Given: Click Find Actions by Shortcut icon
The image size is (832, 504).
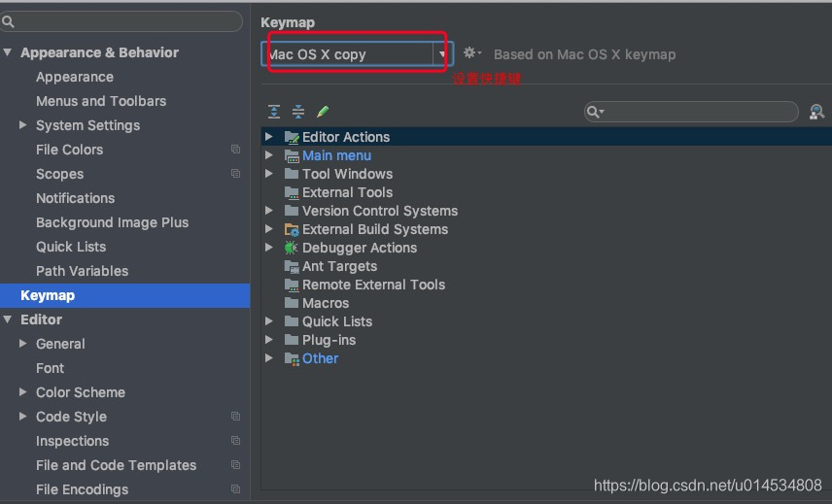Looking at the screenshot, I should pos(816,113).
